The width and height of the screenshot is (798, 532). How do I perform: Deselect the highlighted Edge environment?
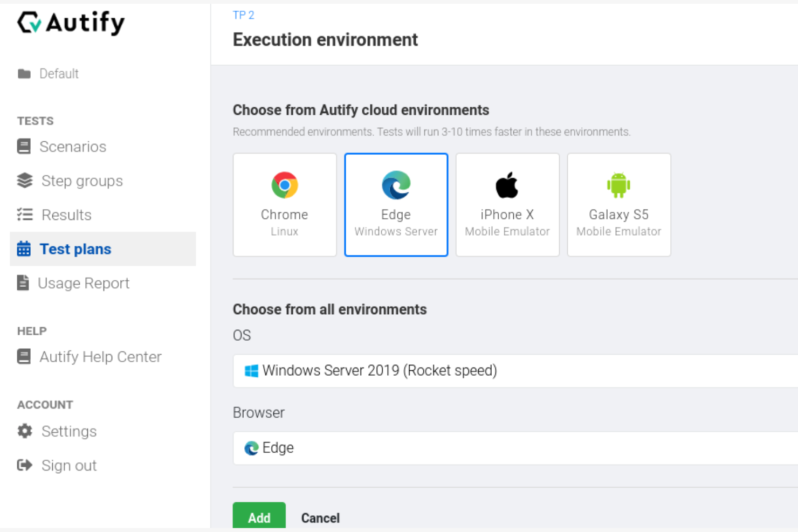pyautogui.click(x=396, y=205)
